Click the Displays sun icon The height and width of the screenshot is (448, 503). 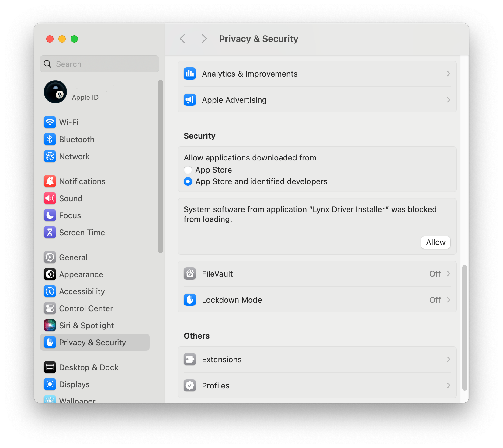(x=50, y=384)
